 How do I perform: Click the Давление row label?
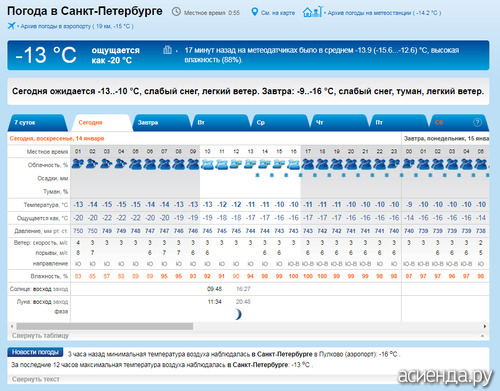pos(41,231)
